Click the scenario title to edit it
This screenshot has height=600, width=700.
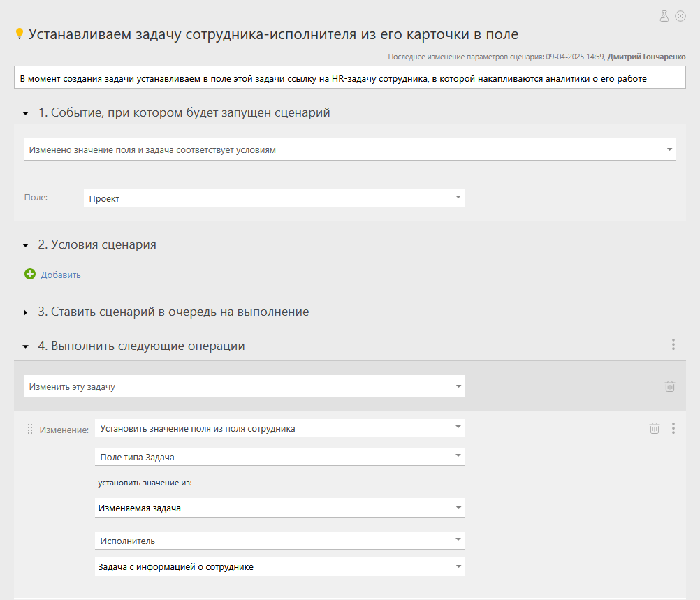click(273, 34)
